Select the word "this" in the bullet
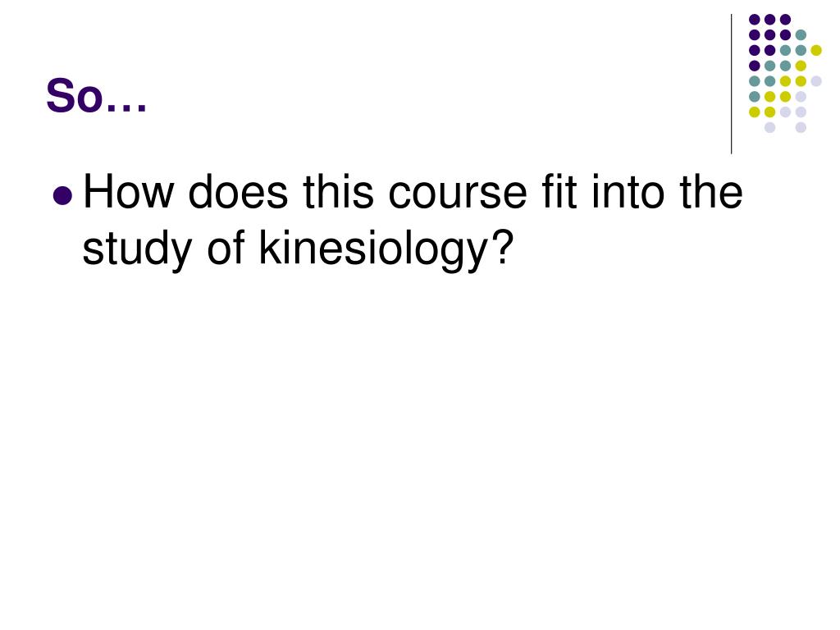The image size is (840, 630). click(339, 192)
